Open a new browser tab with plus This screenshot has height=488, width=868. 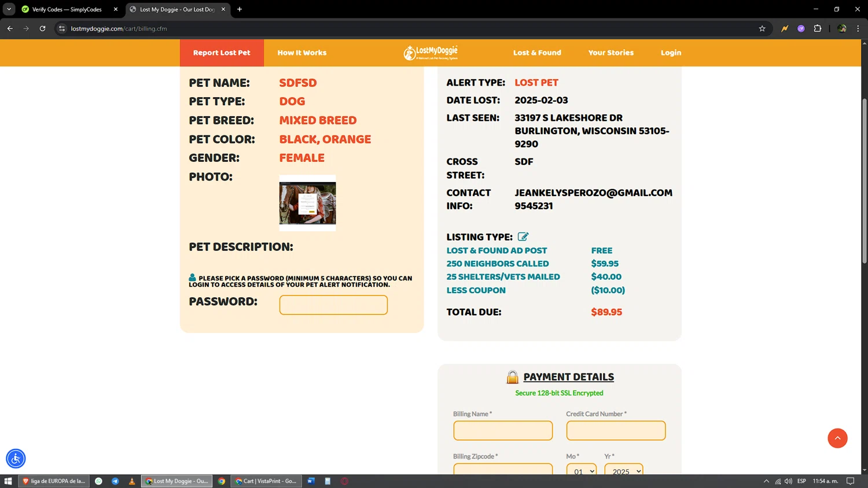pyautogui.click(x=240, y=9)
